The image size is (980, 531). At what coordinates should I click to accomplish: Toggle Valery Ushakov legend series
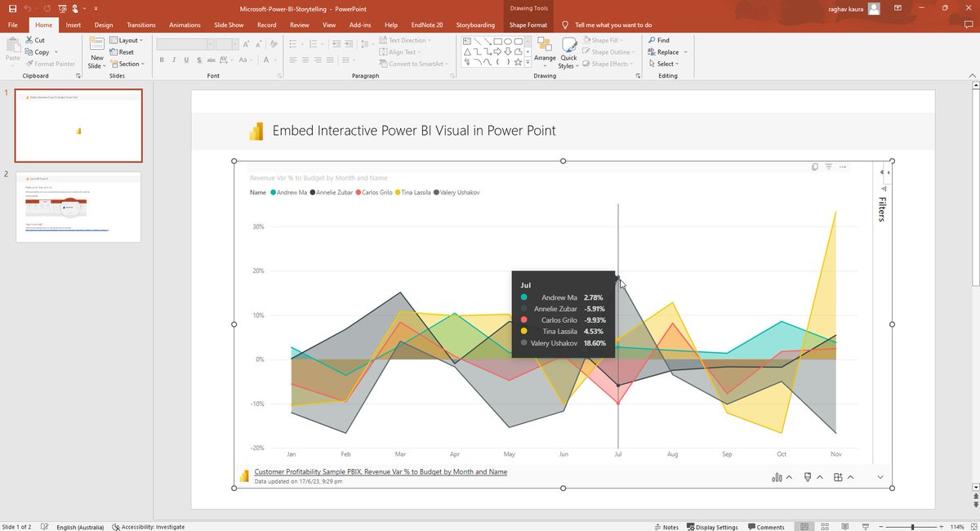(457, 192)
